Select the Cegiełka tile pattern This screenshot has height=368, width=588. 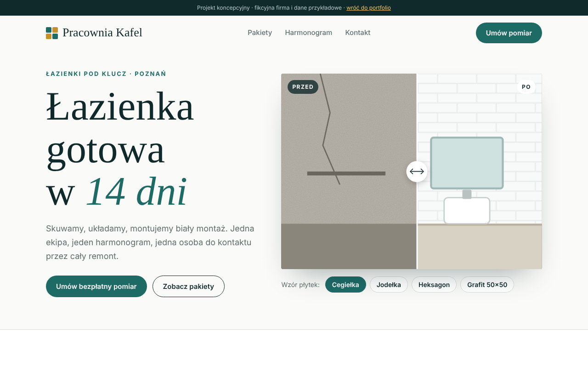pyautogui.click(x=345, y=285)
